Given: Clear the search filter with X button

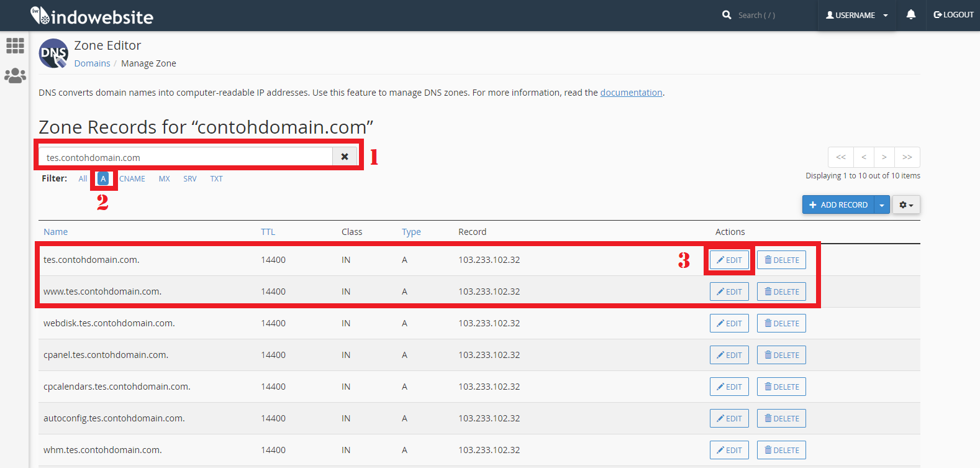Looking at the screenshot, I should 345,157.
